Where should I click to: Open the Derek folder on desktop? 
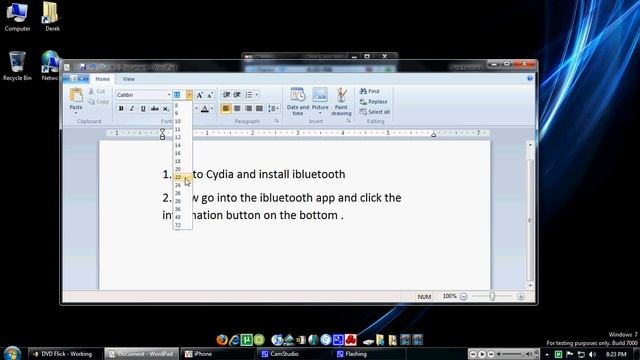click(52, 17)
